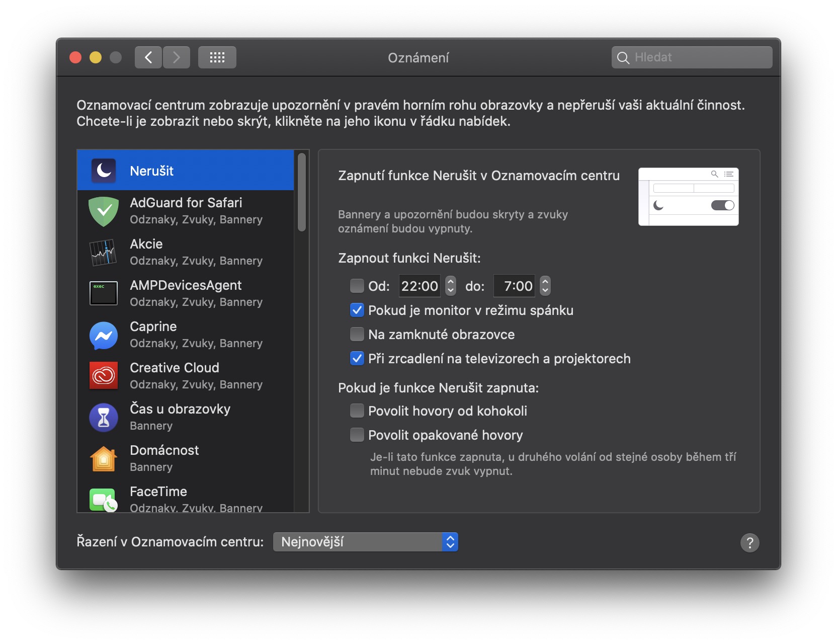Click the stepper beside 7:00 end time

coord(545,286)
